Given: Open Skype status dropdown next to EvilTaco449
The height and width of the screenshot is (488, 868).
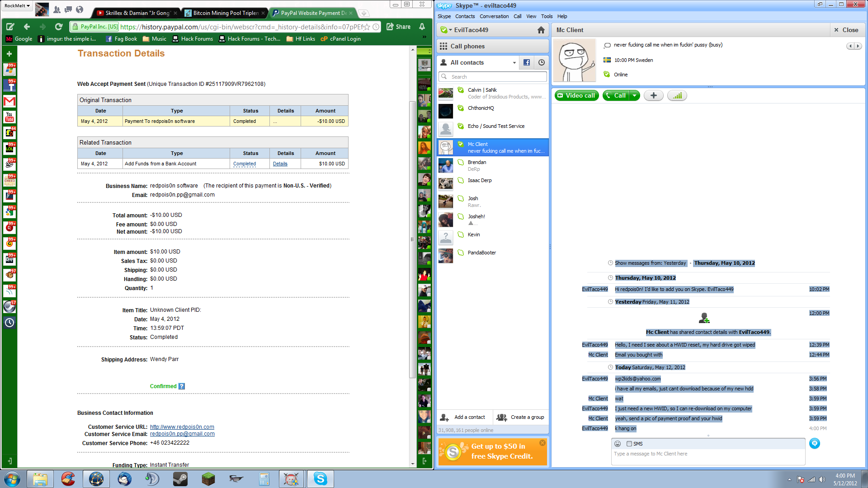Looking at the screenshot, I should 446,30.
